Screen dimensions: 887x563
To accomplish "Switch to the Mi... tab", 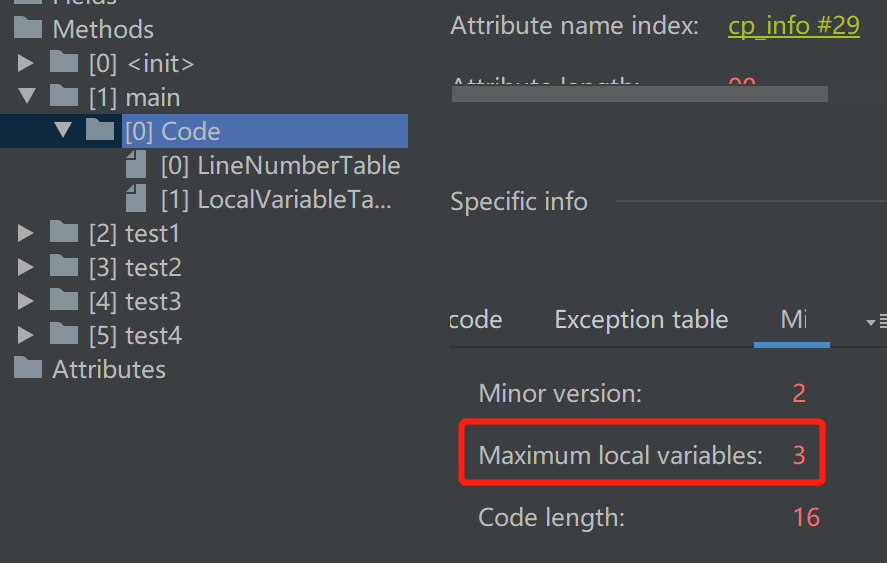I will click(x=793, y=320).
